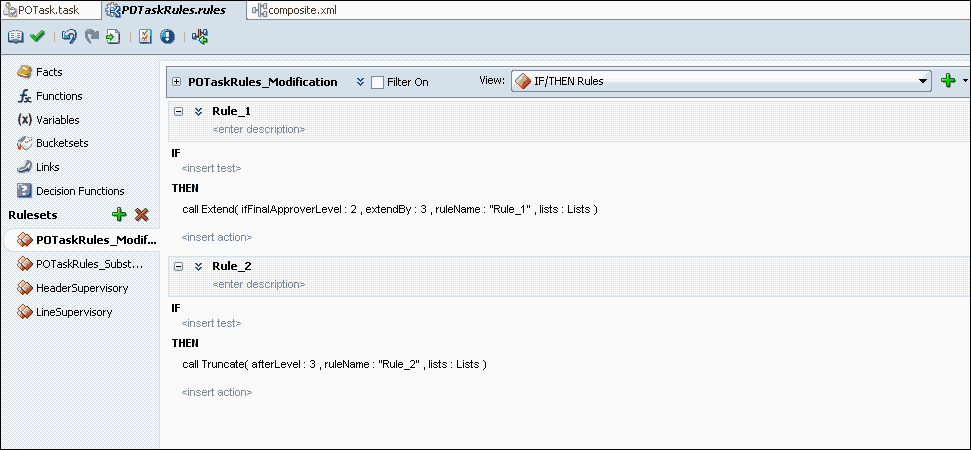Click insert action under Rule_2 THEN
The height and width of the screenshot is (450, 971).
pos(217,392)
